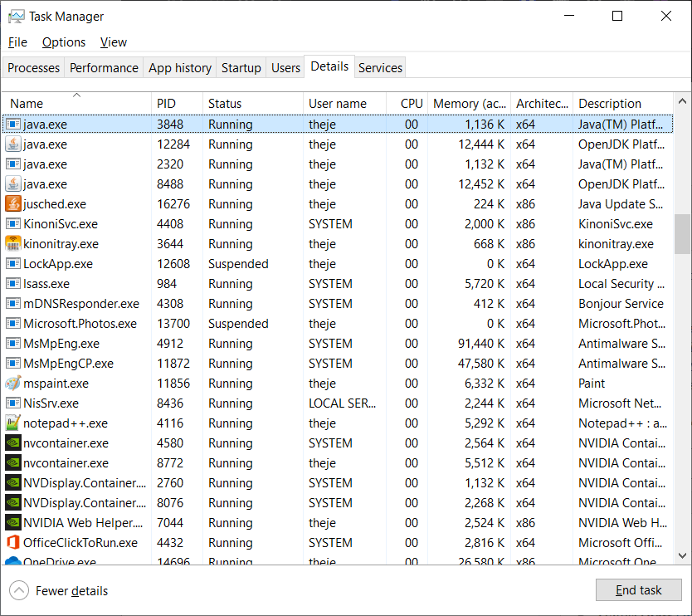Select the notepad++.exe process name
This screenshot has height=616, width=692.
coord(66,423)
